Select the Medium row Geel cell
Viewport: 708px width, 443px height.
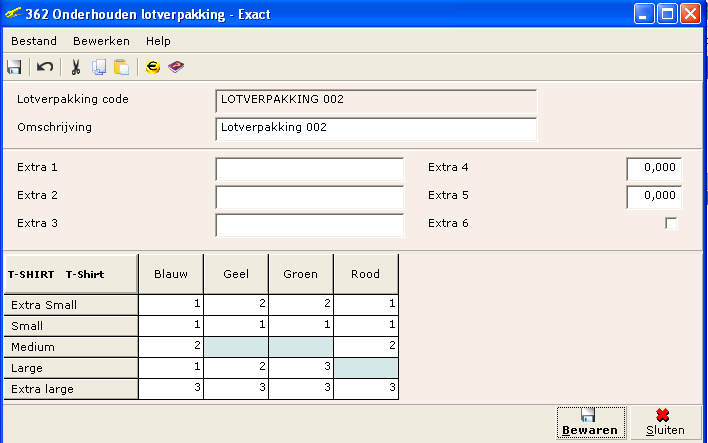235,346
